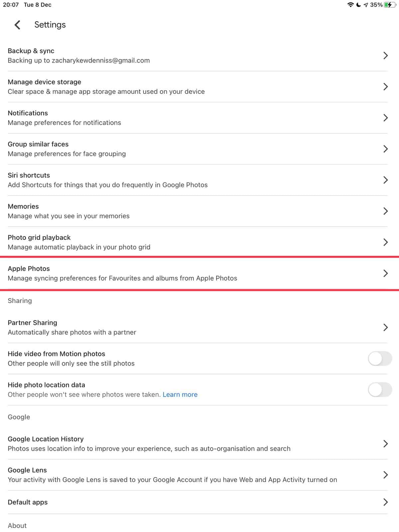Tap chevron beside Apple Photos
The width and height of the screenshot is (399, 532).
click(385, 273)
